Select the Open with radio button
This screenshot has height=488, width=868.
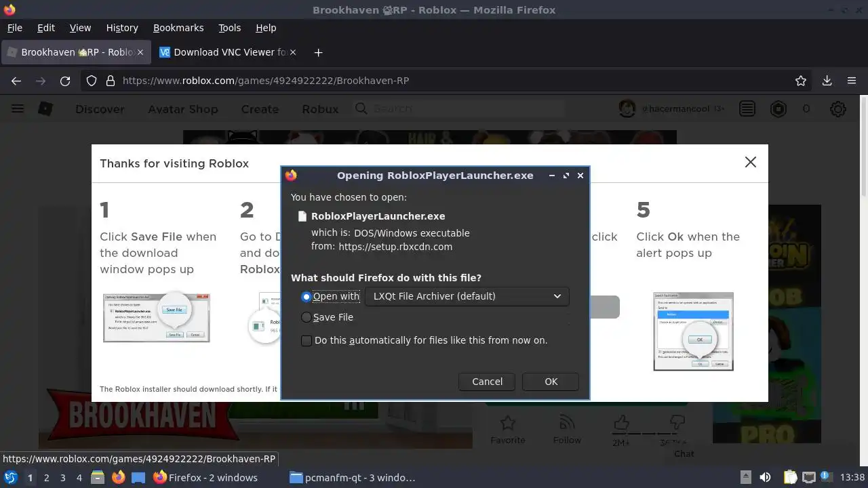coord(307,296)
